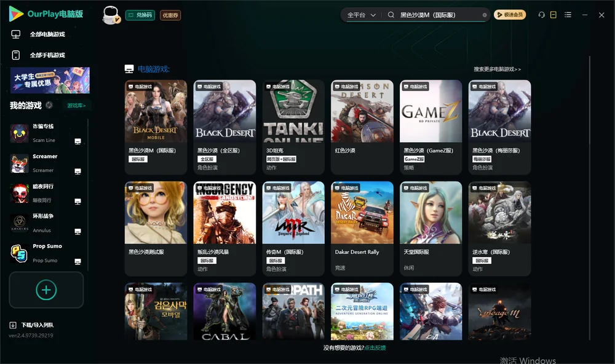Open the 传奇M (国际服) MIR card
This screenshot has width=615, height=364.
point(293,229)
